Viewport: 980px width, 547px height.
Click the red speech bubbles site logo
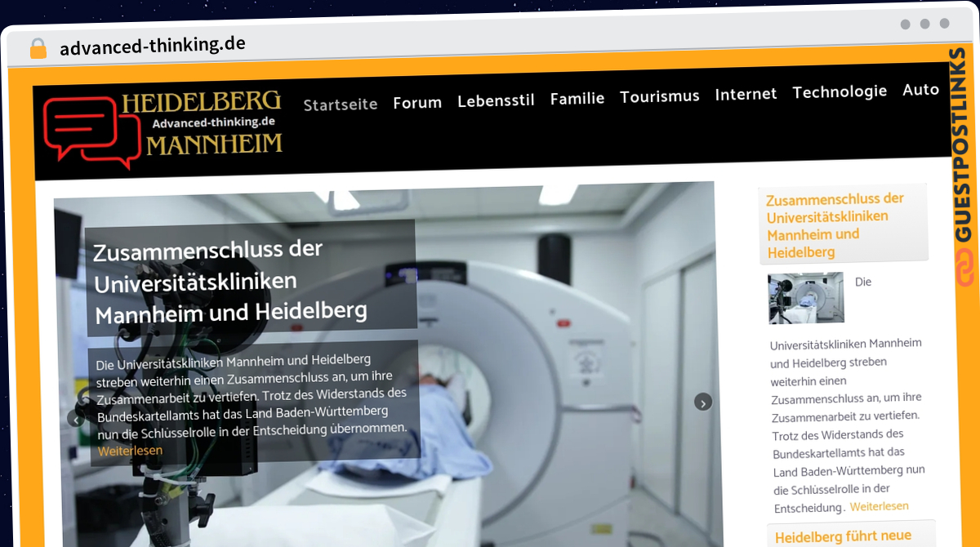[x=91, y=132]
